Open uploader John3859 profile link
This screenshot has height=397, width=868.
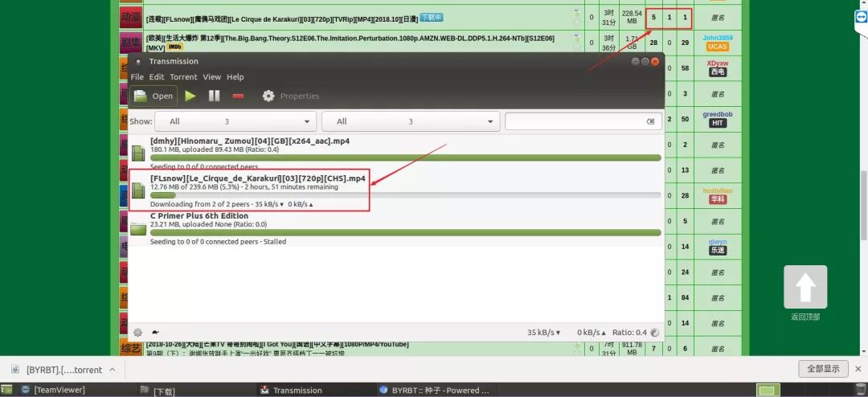[x=718, y=38]
